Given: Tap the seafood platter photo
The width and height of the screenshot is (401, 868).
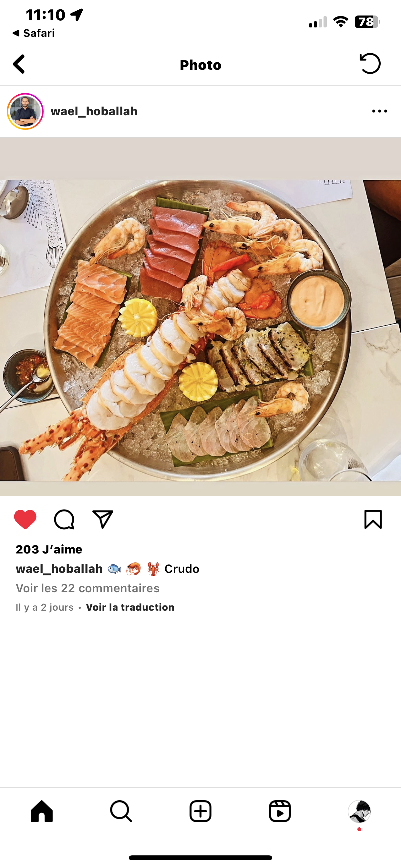Looking at the screenshot, I should 200,330.
